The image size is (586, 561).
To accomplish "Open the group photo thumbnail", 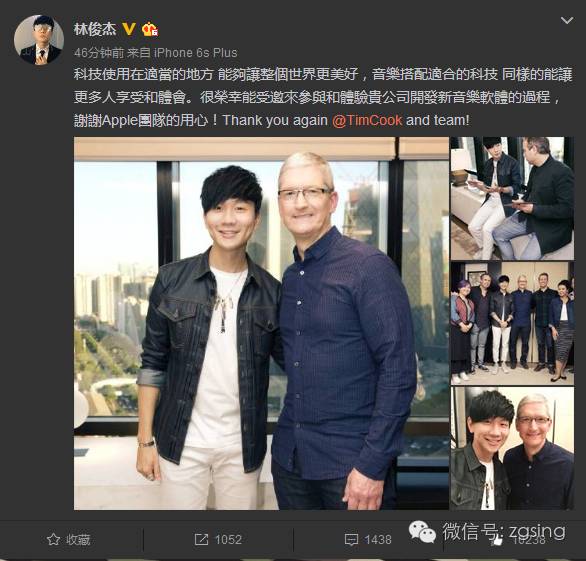I will pyautogui.click(x=512, y=323).
